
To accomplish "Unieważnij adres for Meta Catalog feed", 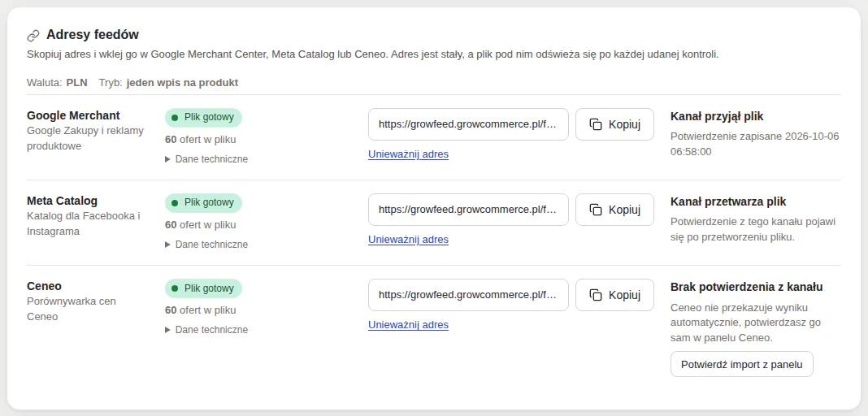I will pyautogui.click(x=408, y=240).
